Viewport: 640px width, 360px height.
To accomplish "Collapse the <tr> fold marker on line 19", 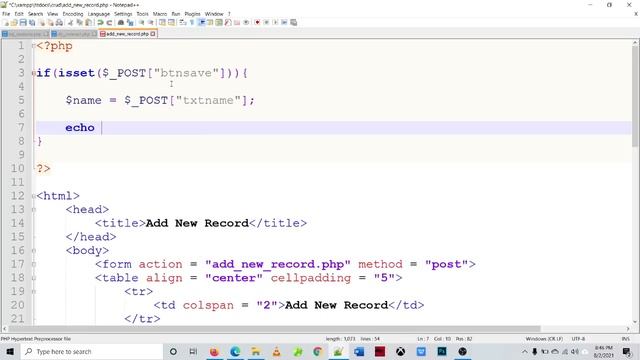I will (33, 292).
